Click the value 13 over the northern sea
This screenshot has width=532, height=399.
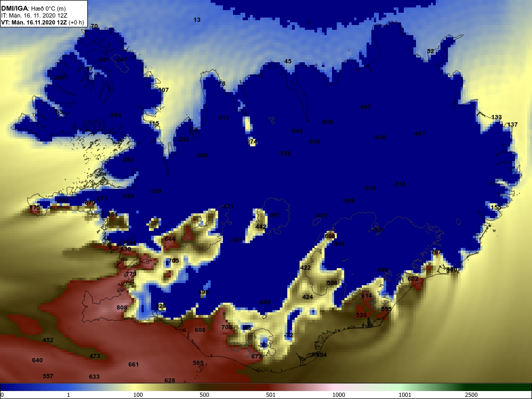(197, 20)
